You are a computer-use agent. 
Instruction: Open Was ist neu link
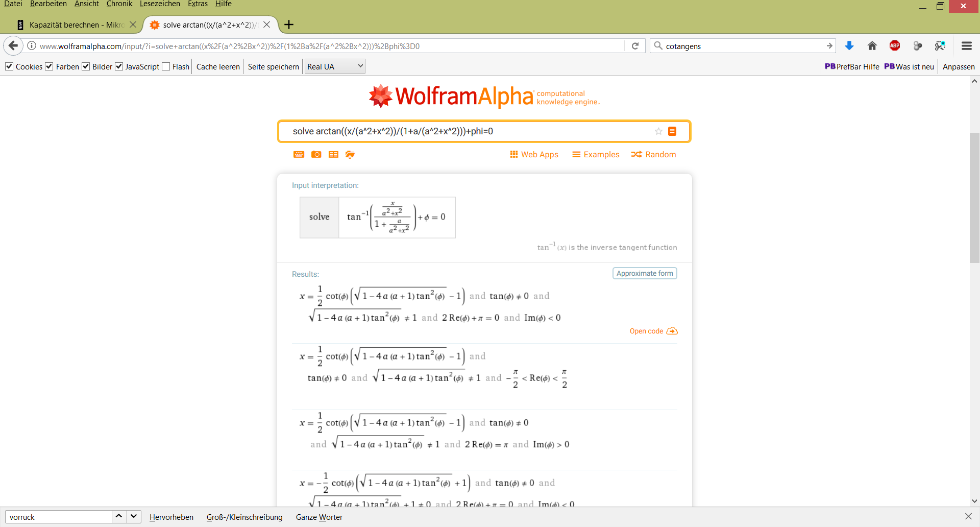pos(909,66)
